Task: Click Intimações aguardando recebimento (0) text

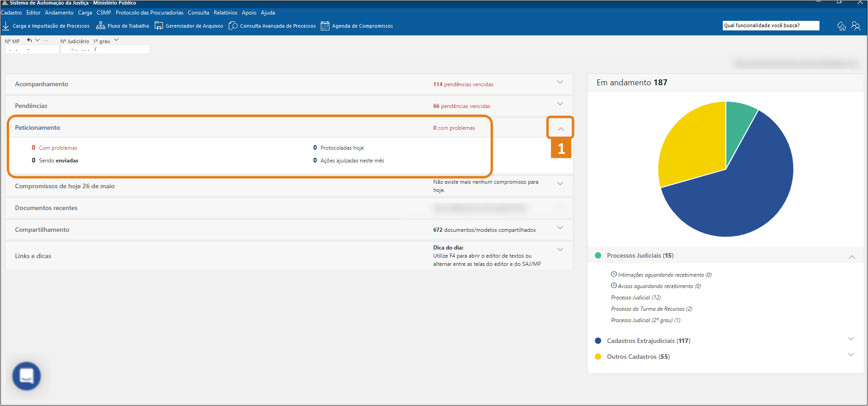Action: click(x=665, y=275)
